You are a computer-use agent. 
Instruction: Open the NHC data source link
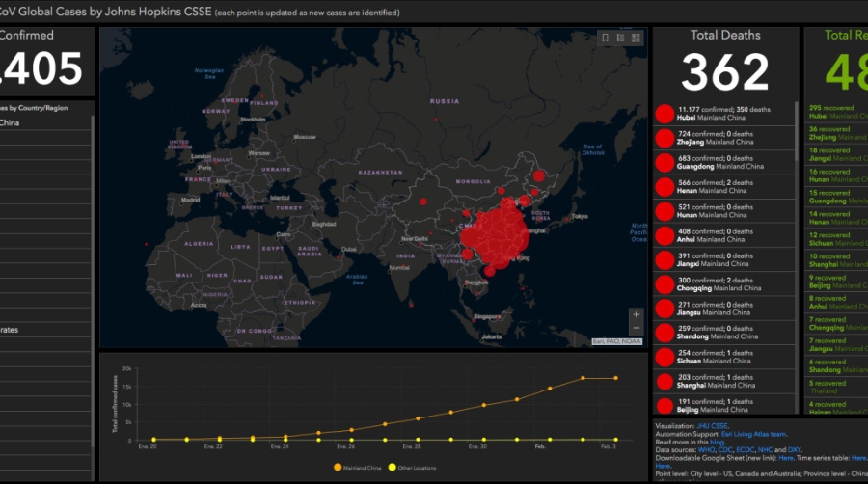pos(765,449)
